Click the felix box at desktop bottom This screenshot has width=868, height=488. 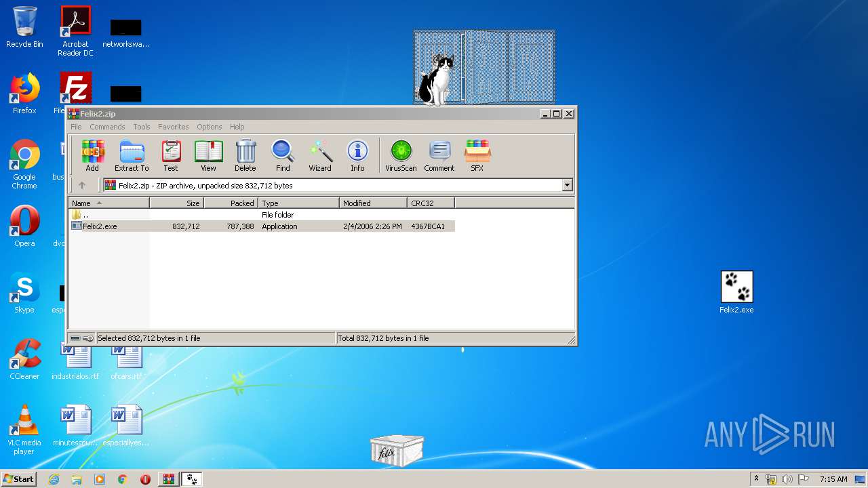click(x=397, y=450)
